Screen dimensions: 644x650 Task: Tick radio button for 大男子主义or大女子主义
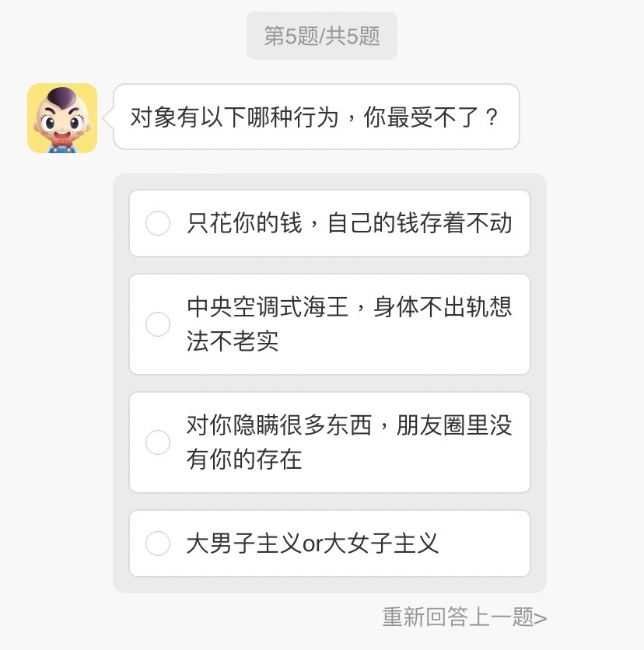point(158,543)
